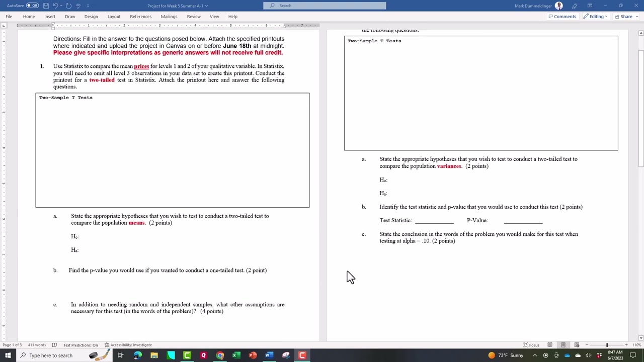644x362 pixels.
Task: Click the tab selector at ruler corner
Action: [4, 25]
